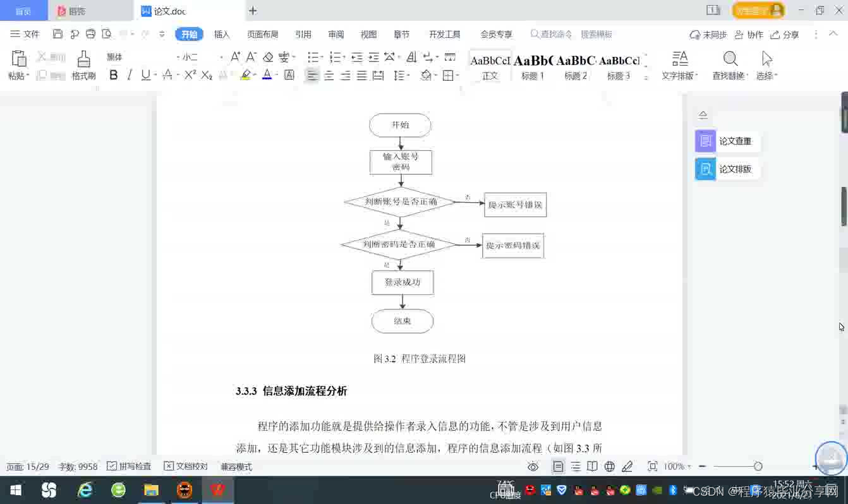Select the Format Painter (格式刷) tool

point(83,66)
